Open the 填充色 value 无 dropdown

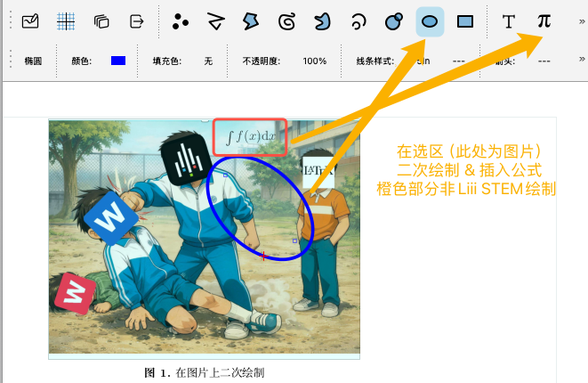pos(208,61)
